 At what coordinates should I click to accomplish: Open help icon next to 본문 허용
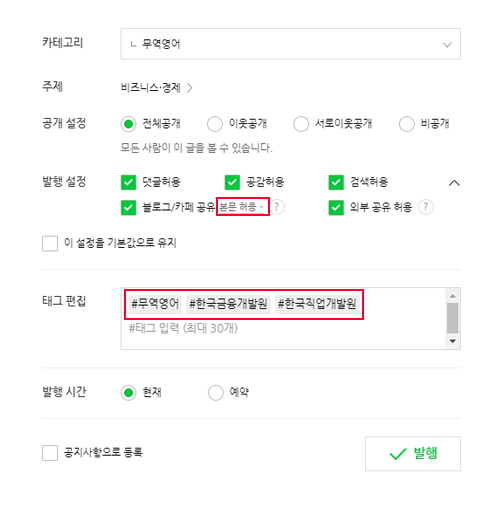[x=277, y=207]
